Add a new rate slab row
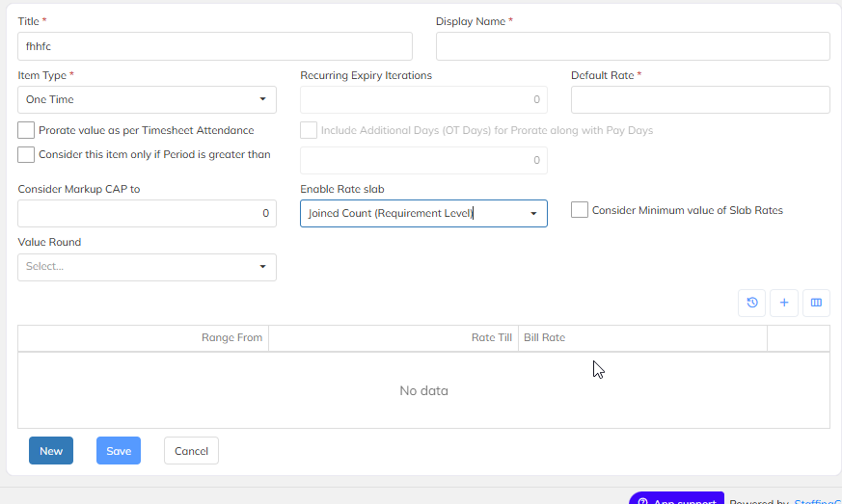Viewport: 842px width, 504px height. (783, 303)
